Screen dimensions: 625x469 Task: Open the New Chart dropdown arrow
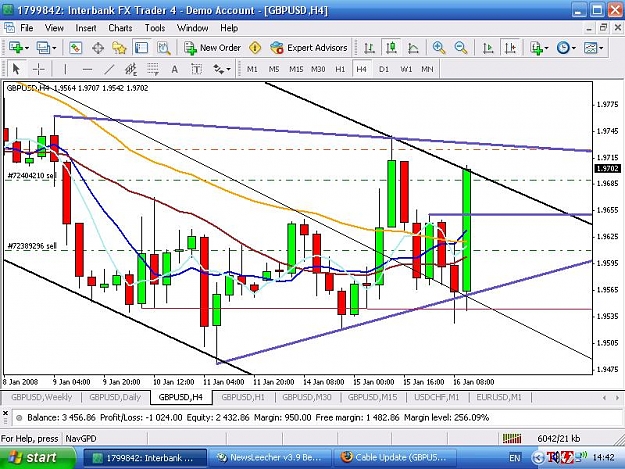(x=27, y=48)
